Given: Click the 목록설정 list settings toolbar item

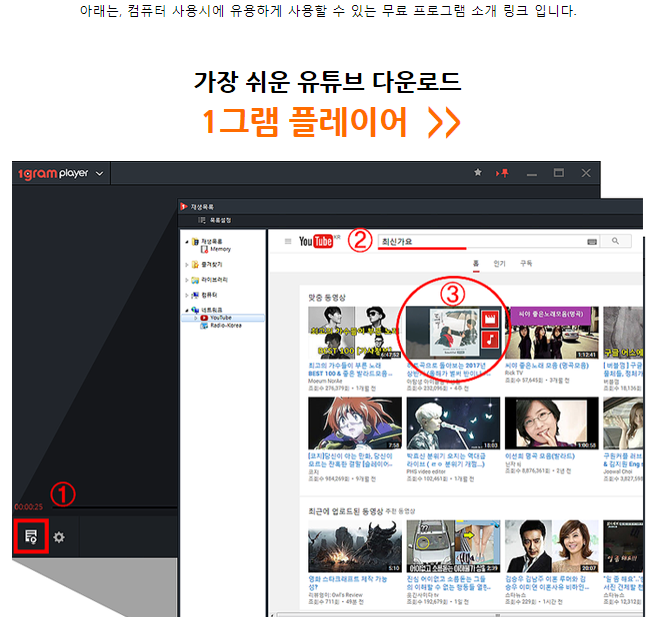Looking at the screenshot, I should (x=215, y=220).
